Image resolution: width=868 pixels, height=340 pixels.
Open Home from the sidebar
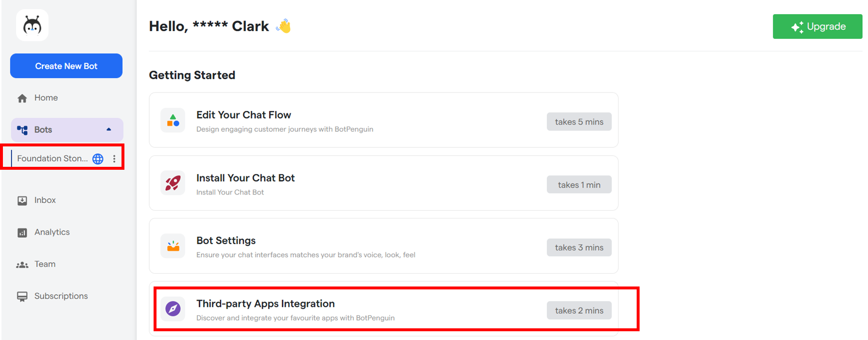[46, 98]
